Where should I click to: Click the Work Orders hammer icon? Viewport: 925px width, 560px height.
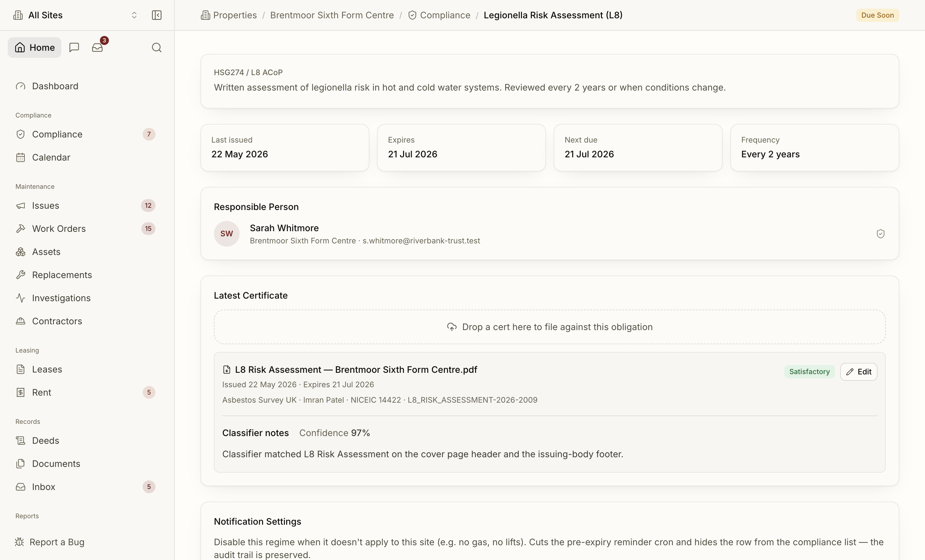point(21,229)
